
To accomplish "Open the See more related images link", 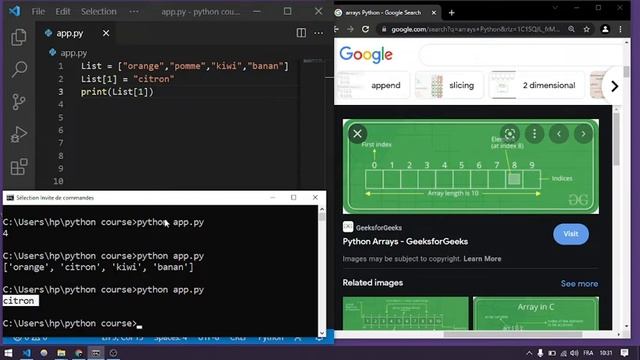I will tap(579, 283).
